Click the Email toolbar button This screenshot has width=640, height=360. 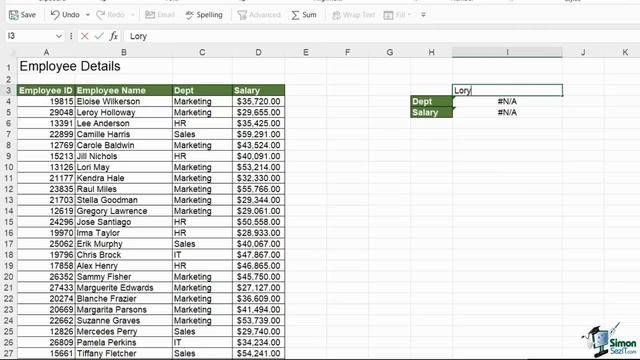160,15
